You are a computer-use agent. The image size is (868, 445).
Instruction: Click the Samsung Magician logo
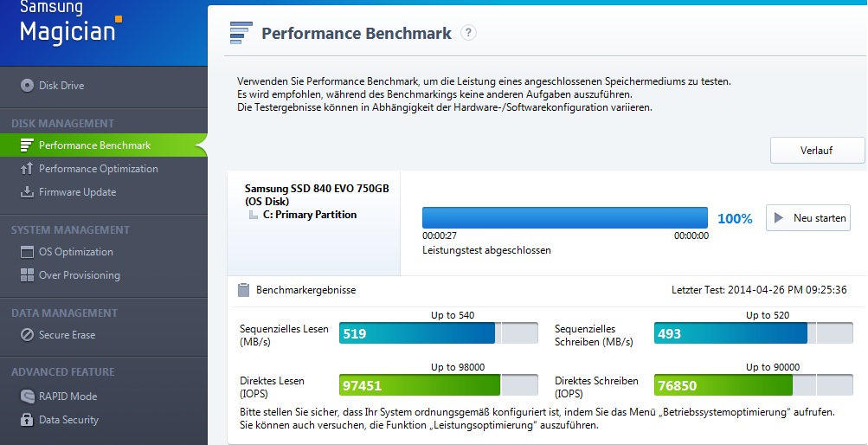[70, 23]
